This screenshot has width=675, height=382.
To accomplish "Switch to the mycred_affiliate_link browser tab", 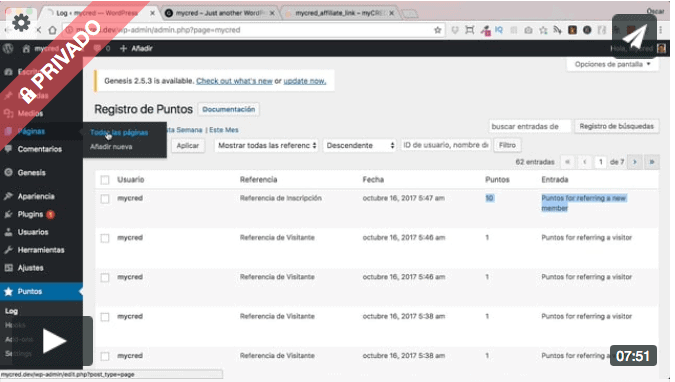I will (340, 13).
